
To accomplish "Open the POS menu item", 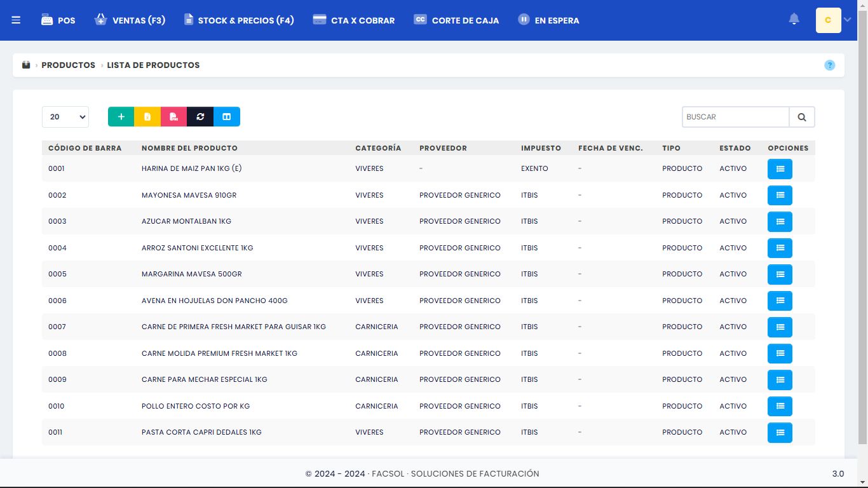I will (58, 20).
